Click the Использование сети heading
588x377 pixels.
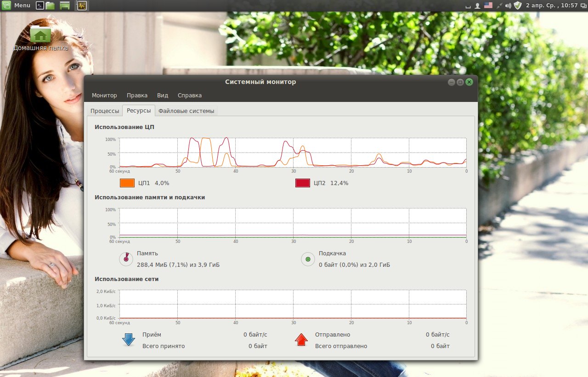pyautogui.click(x=126, y=279)
